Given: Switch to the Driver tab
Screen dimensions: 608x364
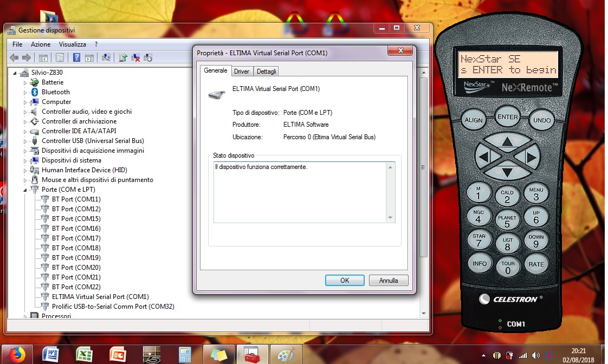Looking at the screenshot, I should pos(242,71).
